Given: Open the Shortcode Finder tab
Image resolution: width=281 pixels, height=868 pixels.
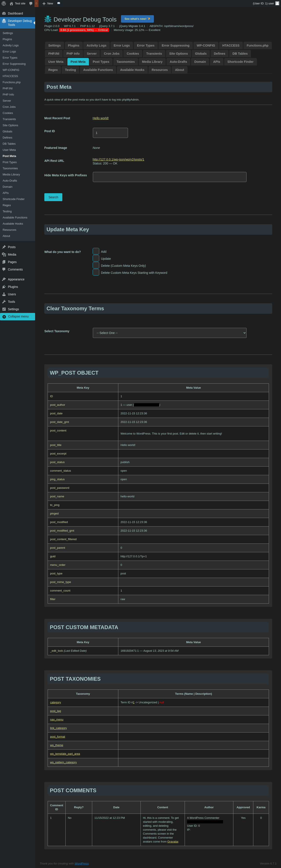Looking at the screenshot, I should [x=240, y=62].
